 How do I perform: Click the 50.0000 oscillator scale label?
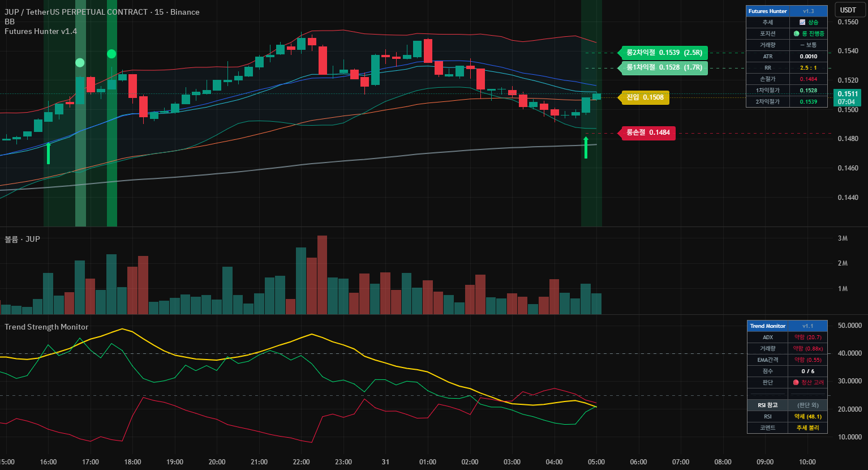[850, 326]
